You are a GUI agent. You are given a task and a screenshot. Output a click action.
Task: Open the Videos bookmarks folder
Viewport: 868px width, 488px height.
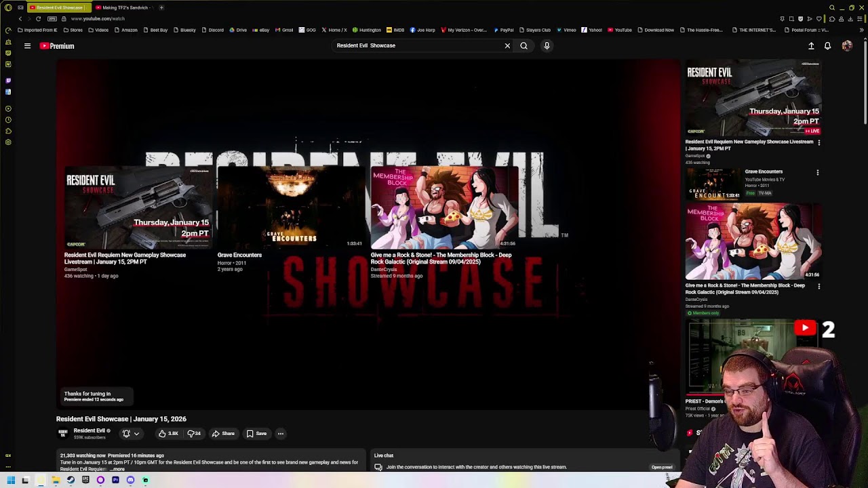98,30
